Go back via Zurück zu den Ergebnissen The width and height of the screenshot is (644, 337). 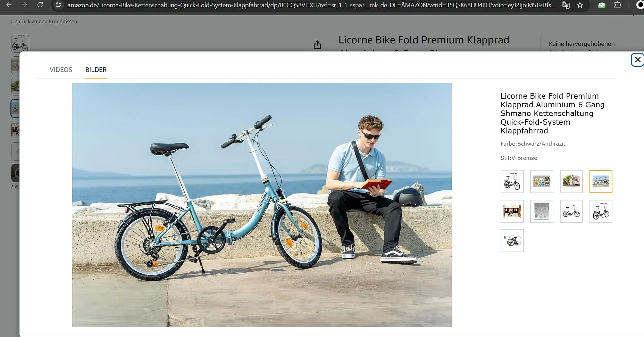[x=44, y=22]
